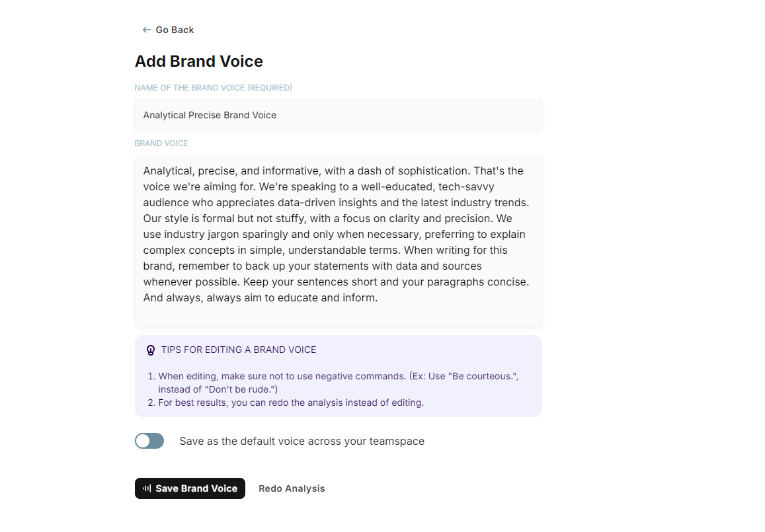Image resolution: width=765 pixels, height=532 pixels.
Task: Click empty area below text inside the textarea
Action: [338, 315]
